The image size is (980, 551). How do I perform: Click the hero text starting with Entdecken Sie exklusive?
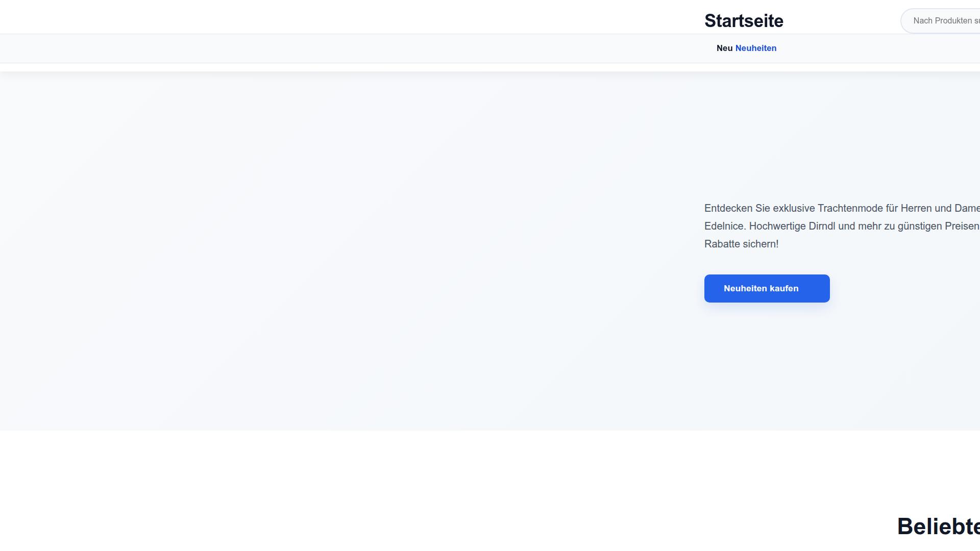[842, 226]
